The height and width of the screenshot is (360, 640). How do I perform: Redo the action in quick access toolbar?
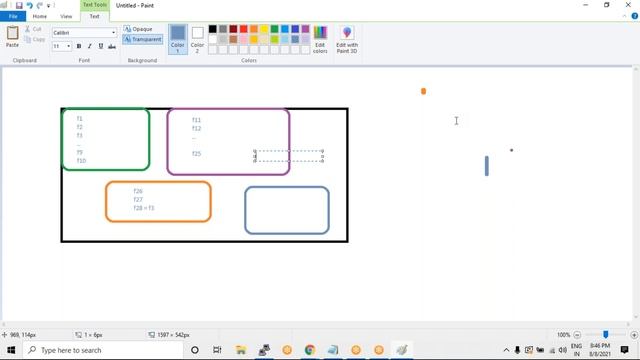point(40,5)
